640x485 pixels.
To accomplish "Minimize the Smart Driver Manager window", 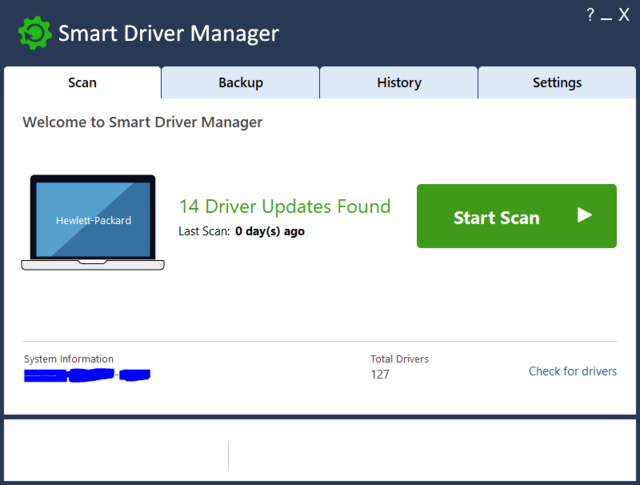I will pos(606,19).
